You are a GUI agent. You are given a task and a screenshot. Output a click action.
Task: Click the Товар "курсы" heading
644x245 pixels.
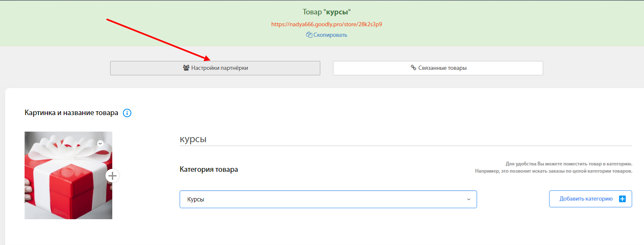[x=327, y=12]
